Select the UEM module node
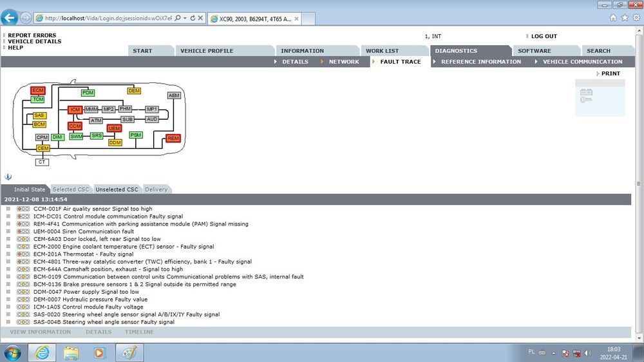Screen dimensions: 644x362 coord(114,128)
